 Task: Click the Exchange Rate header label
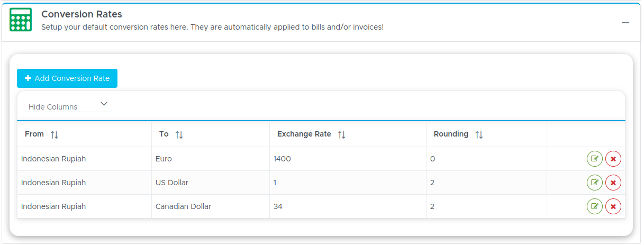coord(304,134)
